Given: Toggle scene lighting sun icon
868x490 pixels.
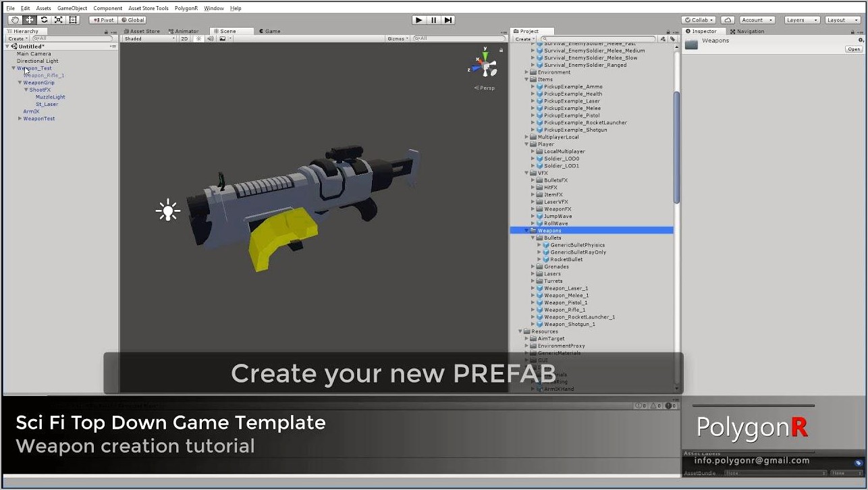Looking at the screenshot, I should point(199,38).
